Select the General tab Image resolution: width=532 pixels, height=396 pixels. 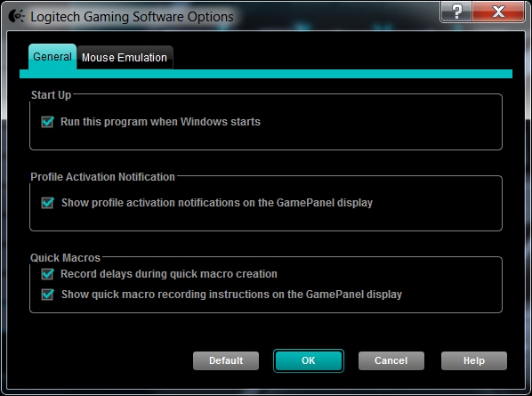click(52, 57)
